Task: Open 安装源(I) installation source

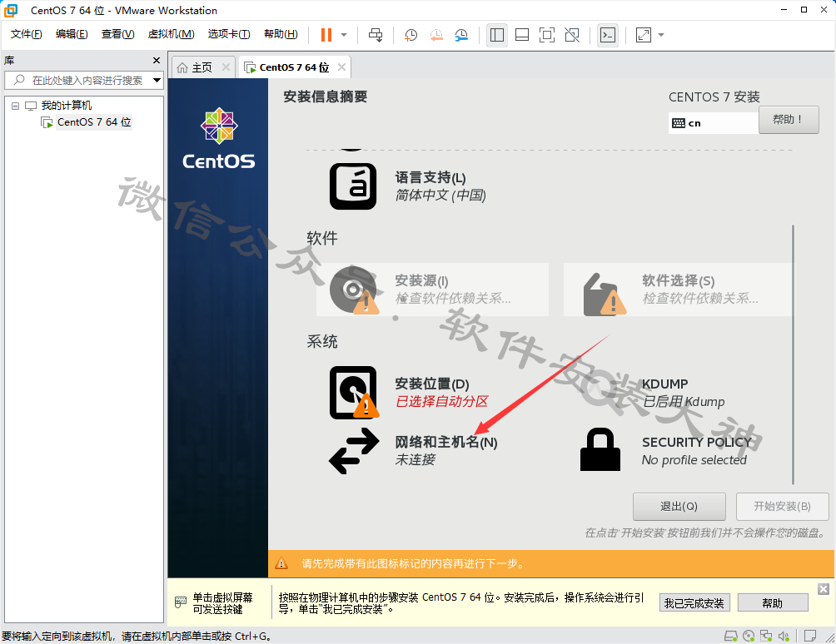Action: pyautogui.click(x=432, y=290)
